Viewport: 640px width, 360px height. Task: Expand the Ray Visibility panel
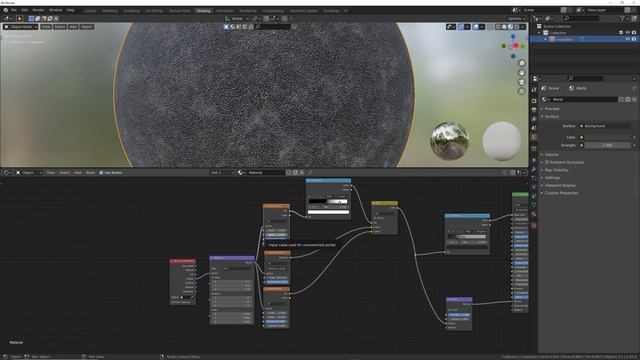tap(556, 170)
